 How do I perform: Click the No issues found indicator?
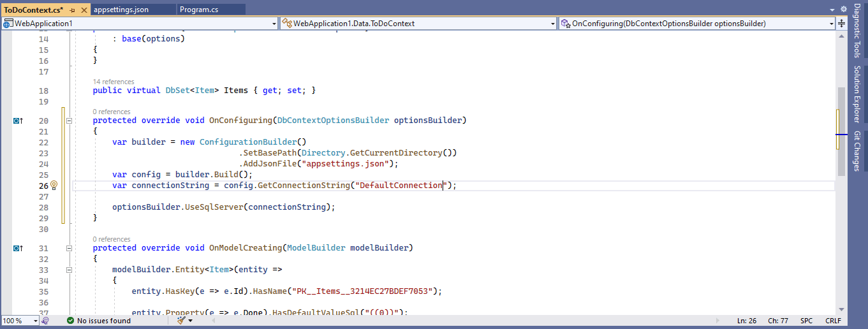99,321
